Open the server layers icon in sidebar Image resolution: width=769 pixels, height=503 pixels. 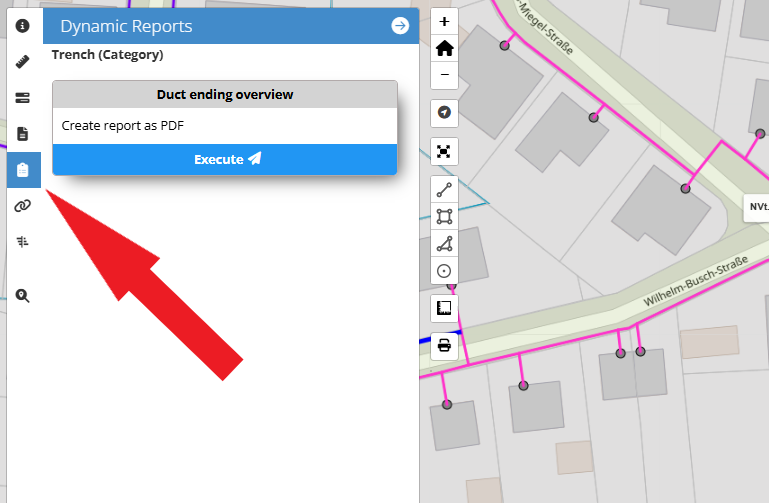point(22,98)
